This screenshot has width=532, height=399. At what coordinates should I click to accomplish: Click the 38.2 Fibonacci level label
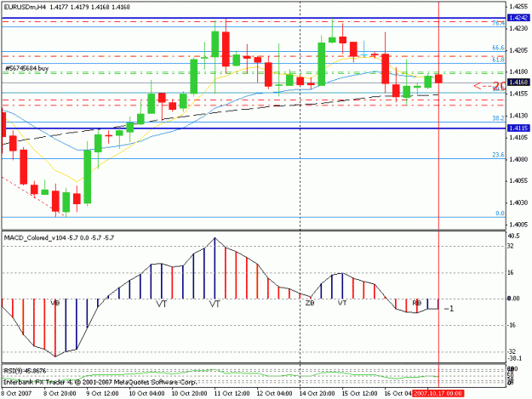(x=498, y=118)
